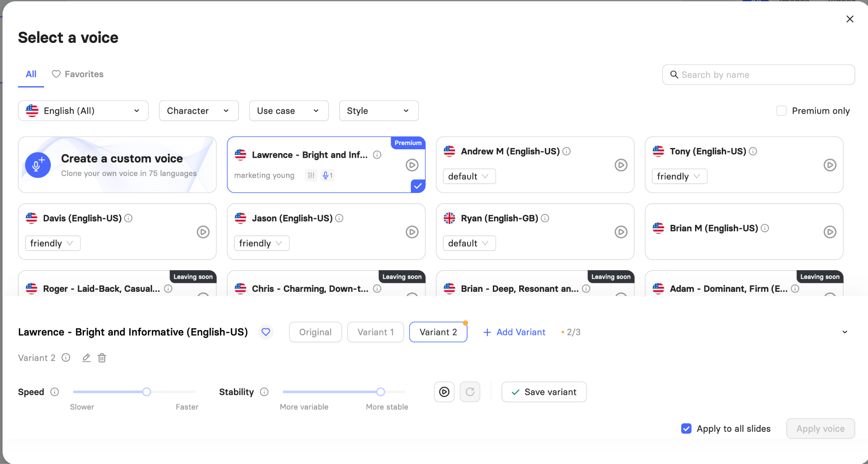Play preview of Jason voice
Image resolution: width=868 pixels, height=464 pixels.
412,232
